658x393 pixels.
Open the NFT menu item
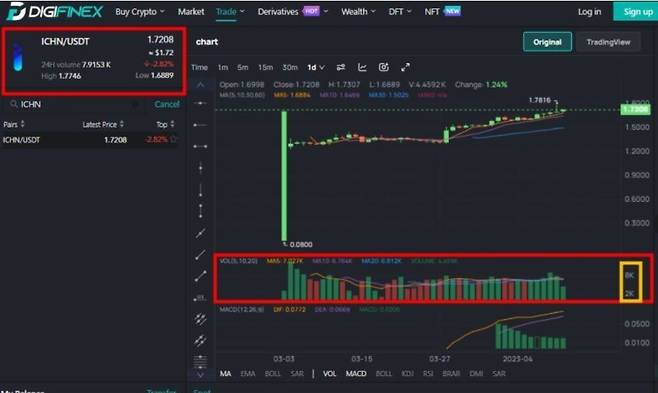442,11
